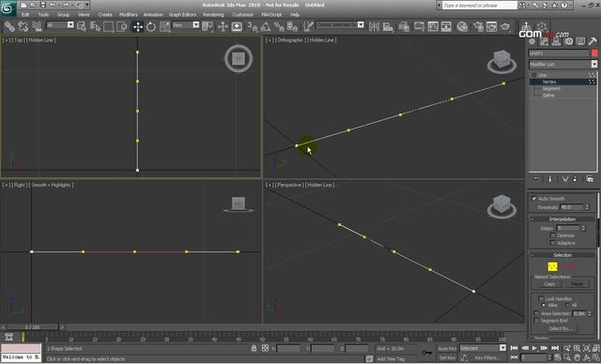Toggle Percent Snap button
The width and height of the screenshot is (601, 364).
click(279, 26)
